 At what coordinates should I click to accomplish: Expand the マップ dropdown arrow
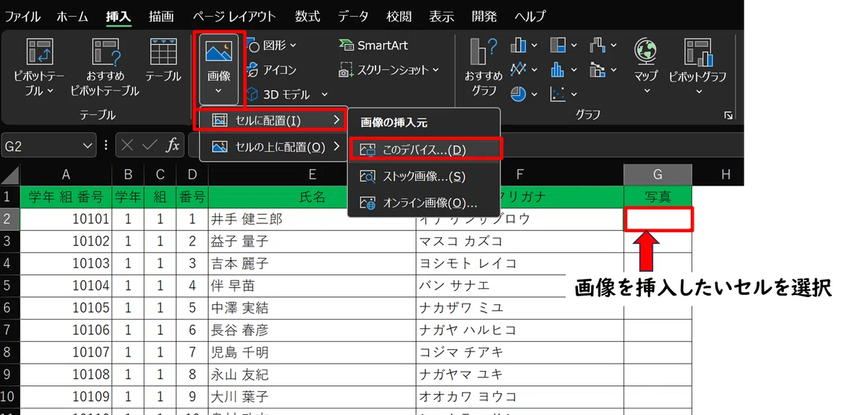pyautogui.click(x=647, y=91)
